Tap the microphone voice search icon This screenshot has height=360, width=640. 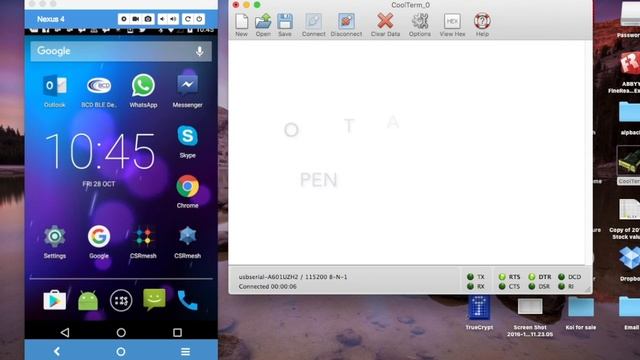(200, 51)
